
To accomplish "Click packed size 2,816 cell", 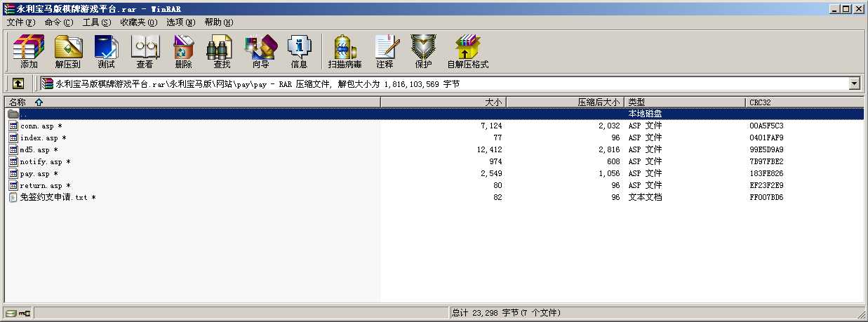I will point(609,150).
